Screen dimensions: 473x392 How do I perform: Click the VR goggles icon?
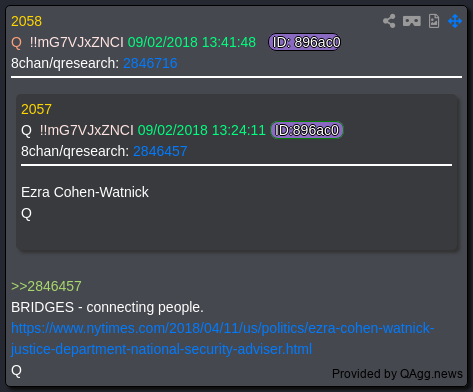click(412, 21)
